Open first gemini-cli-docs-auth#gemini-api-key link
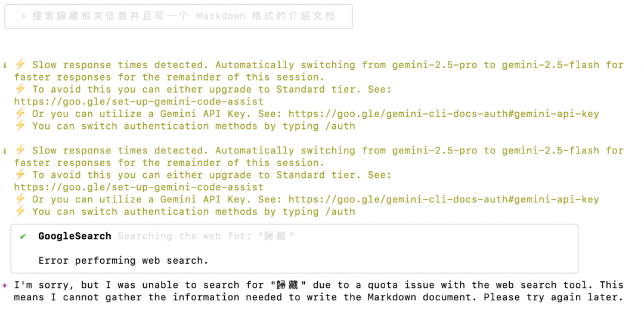644x317 pixels. tap(444, 114)
